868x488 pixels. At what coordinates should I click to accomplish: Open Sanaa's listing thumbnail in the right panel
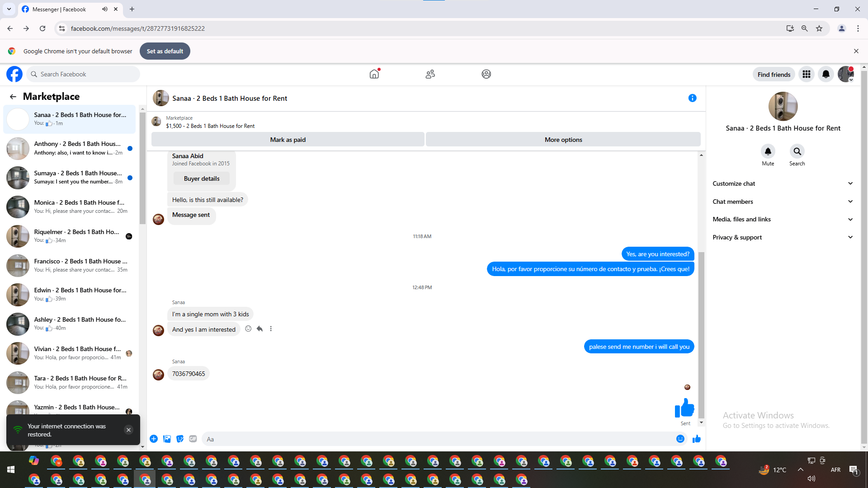[783, 107]
